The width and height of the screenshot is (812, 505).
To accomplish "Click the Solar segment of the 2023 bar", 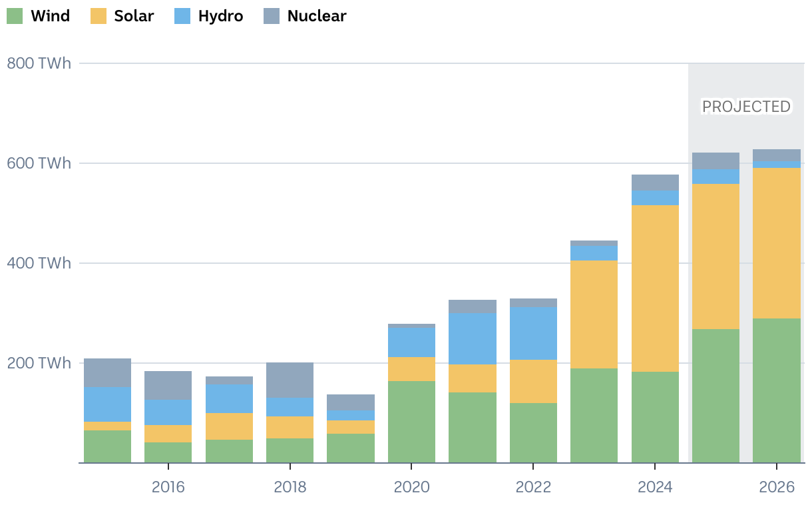I will tap(594, 314).
